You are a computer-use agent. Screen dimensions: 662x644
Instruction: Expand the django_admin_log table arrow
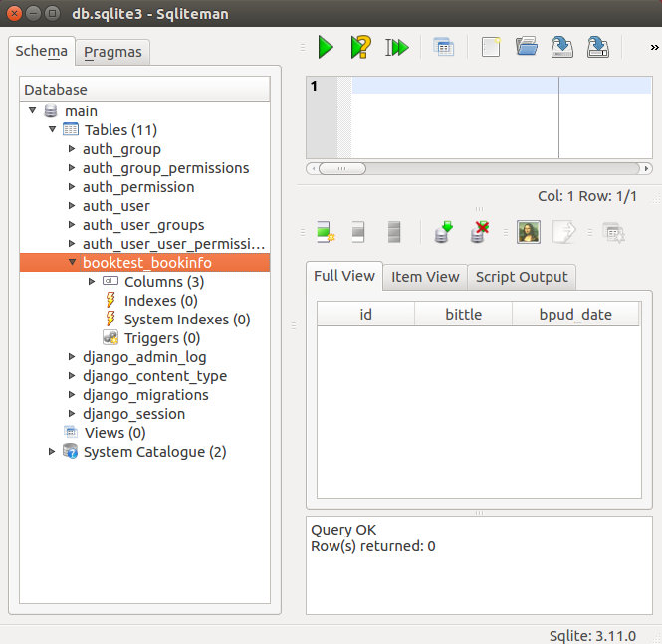tap(72, 357)
